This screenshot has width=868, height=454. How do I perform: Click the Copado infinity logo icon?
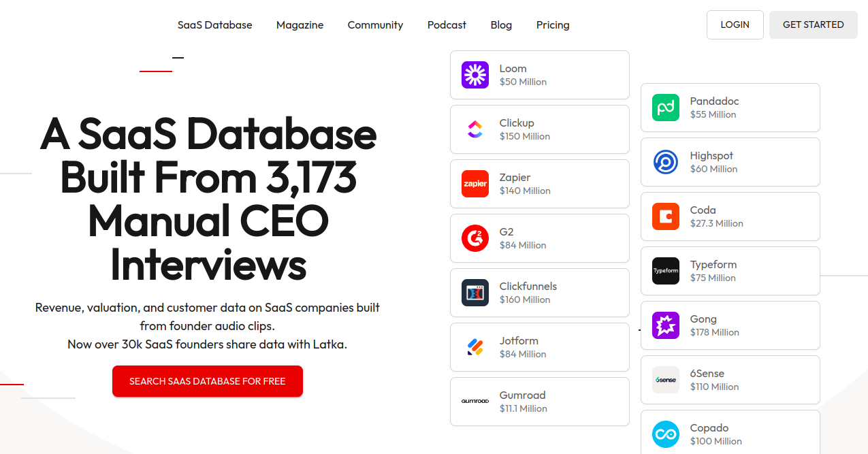666,434
